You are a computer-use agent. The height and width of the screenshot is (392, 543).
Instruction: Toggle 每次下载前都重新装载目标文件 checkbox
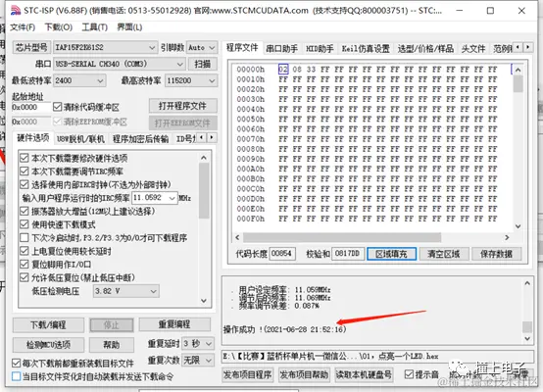17,364
